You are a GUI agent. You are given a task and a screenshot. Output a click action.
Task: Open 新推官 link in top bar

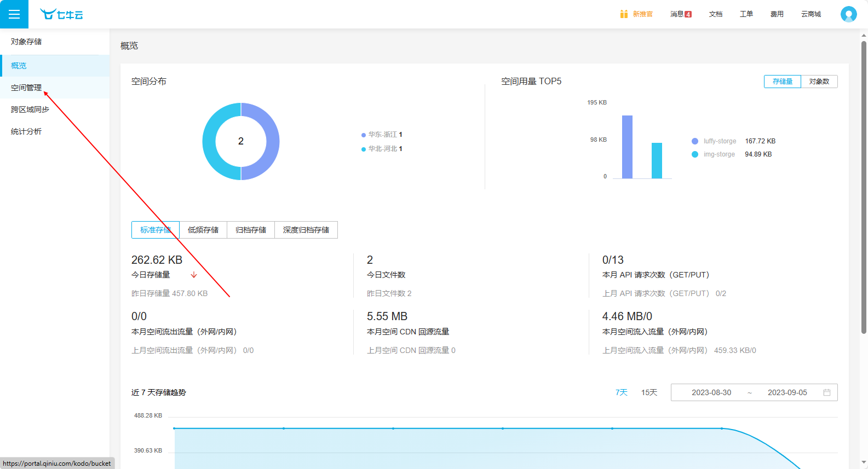pyautogui.click(x=642, y=14)
